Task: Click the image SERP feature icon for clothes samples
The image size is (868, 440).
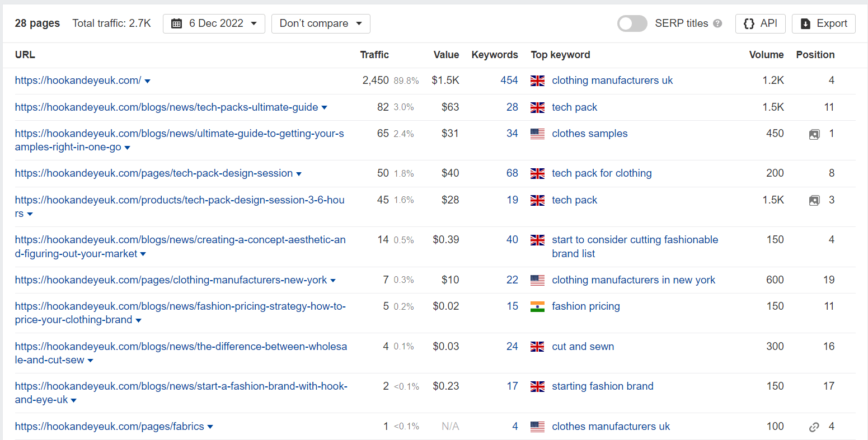Action: click(x=814, y=134)
